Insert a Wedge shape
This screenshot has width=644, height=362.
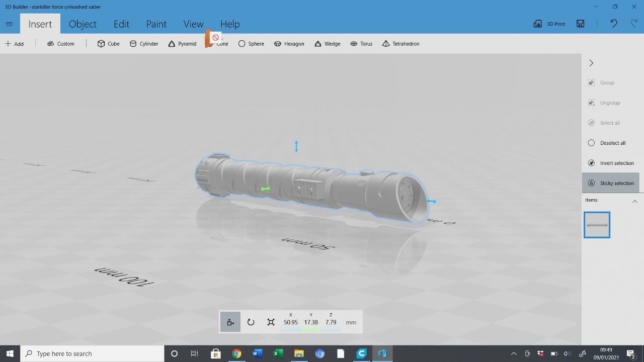(328, 44)
